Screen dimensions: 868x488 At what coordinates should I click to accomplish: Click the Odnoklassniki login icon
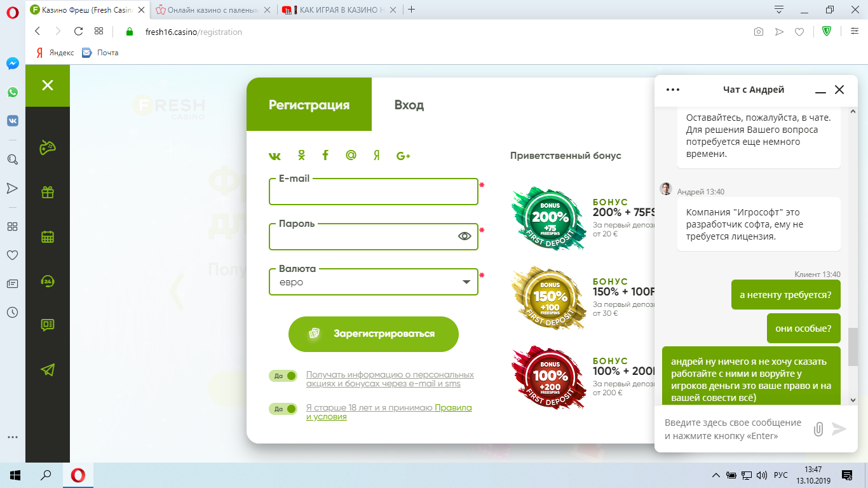click(301, 156)
